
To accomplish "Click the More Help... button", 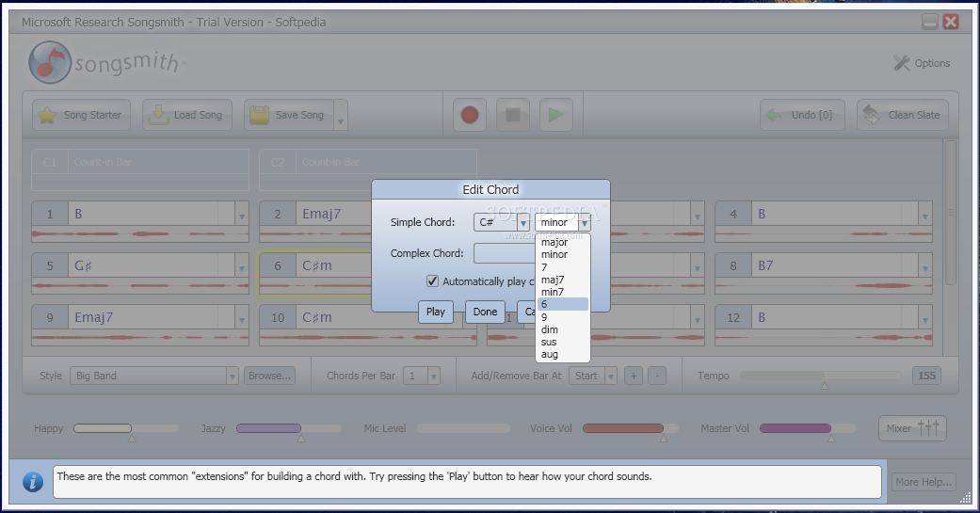I will [924, 482].
